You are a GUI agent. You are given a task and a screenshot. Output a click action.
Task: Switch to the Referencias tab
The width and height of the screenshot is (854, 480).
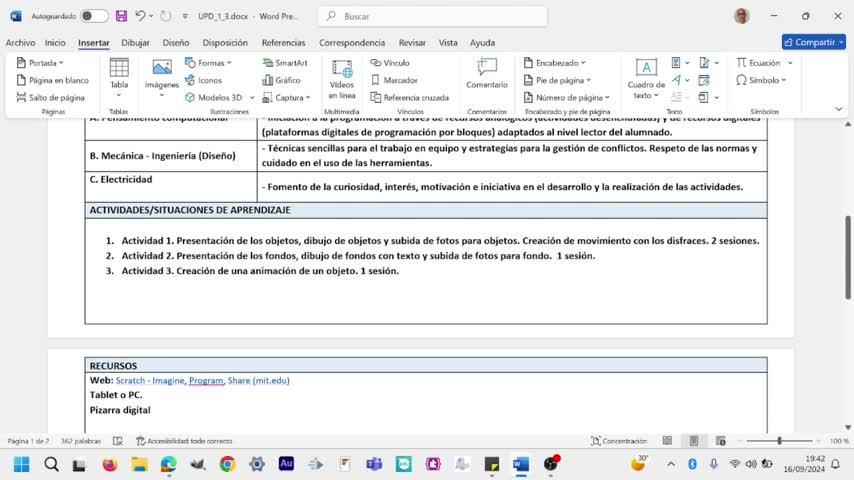[283, 43]
